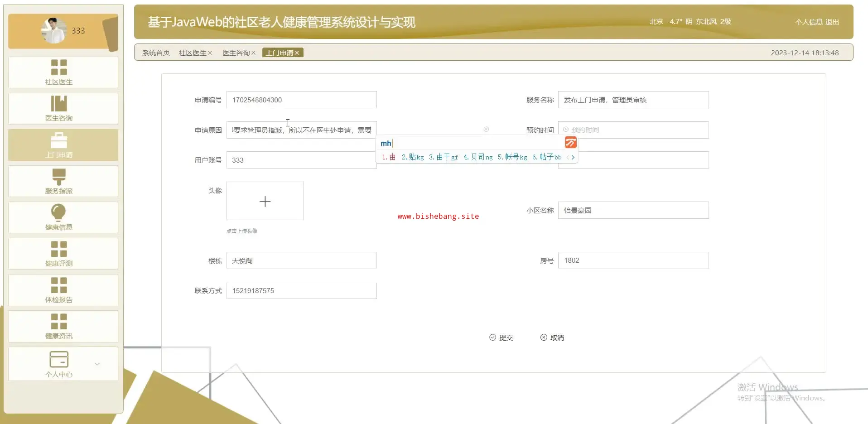Close the 上门申请 tab
The width and height of the screenshot is (868, 424).
click(297, 53)
